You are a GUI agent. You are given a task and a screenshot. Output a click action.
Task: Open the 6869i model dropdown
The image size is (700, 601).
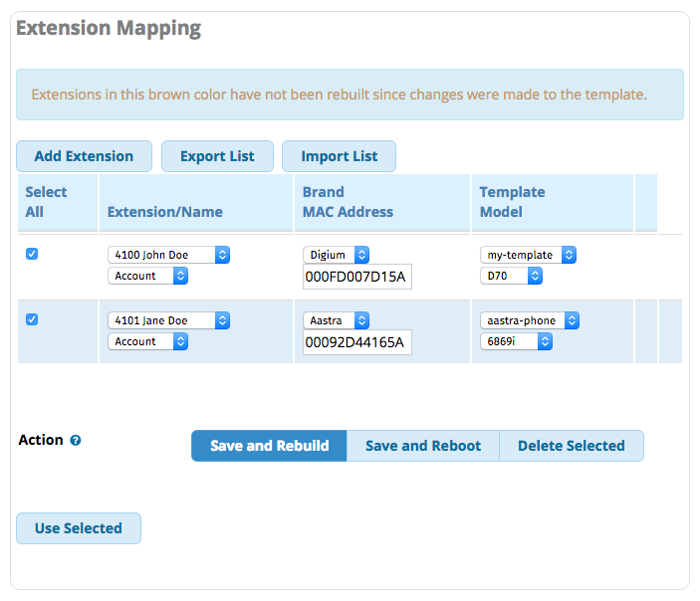[x=516, y=341]
